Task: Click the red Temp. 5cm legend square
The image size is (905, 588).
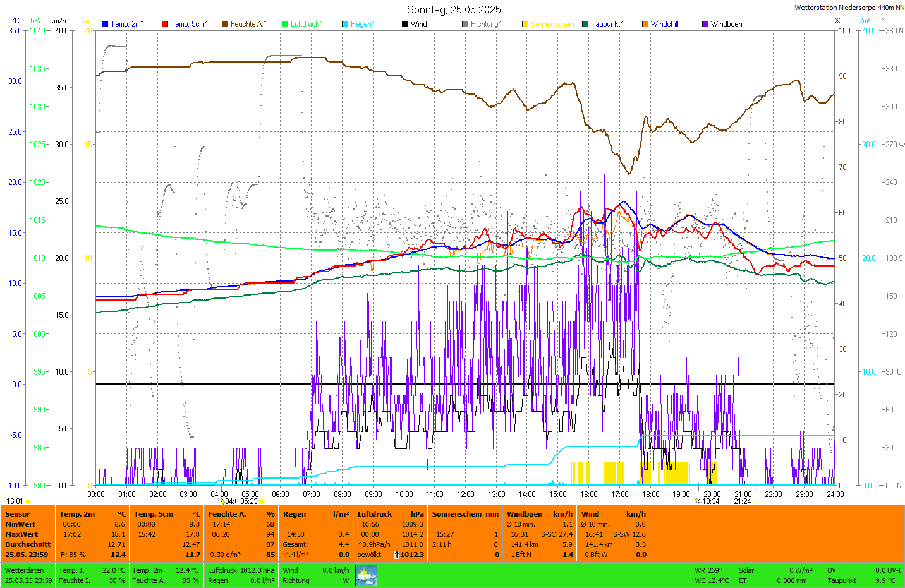Action: pos(165,24)
